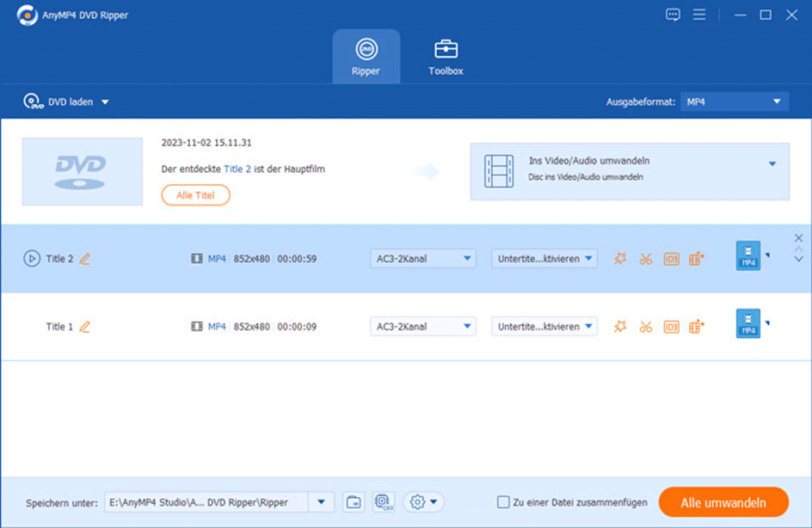
Task: Click the DVD thumbnail image
Action: pyautogui.click(x=83, y=171)
